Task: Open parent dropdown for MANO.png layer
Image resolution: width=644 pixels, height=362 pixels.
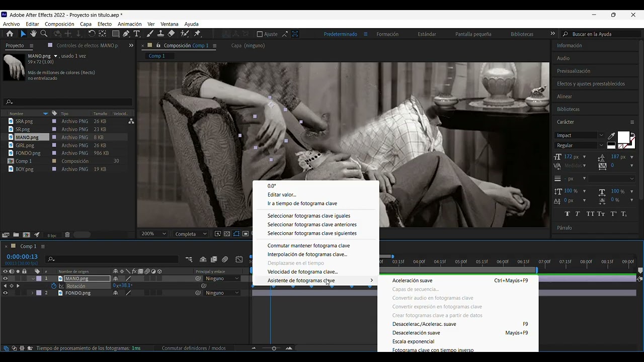Action: coord(222,279)
